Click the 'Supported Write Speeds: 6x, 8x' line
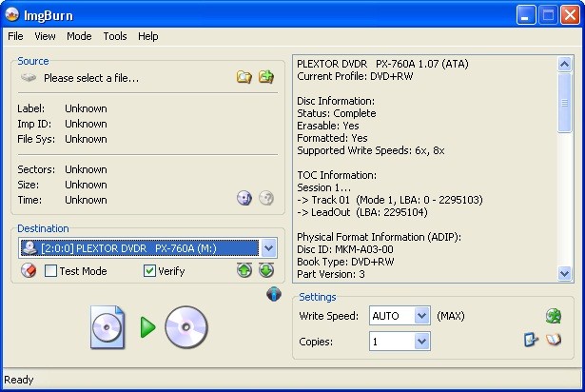Screen dimensions: 585x392 tap(370, 150)
